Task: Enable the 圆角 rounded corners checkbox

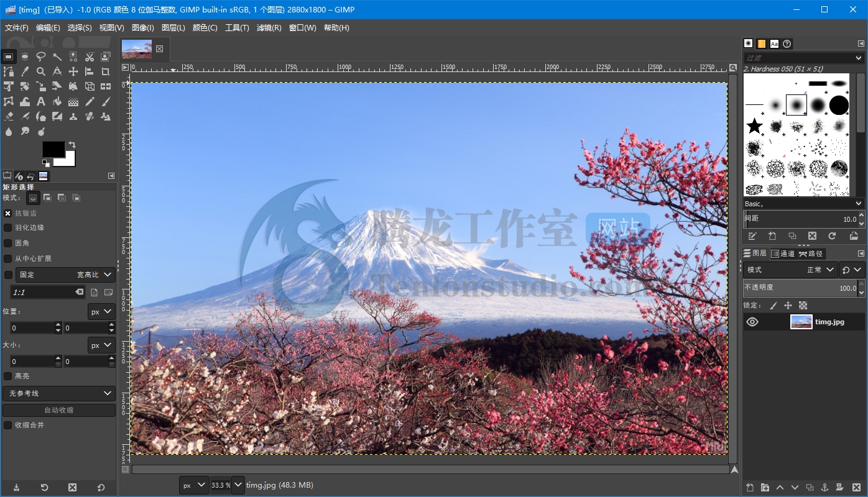Action: [x=7, y=243]
